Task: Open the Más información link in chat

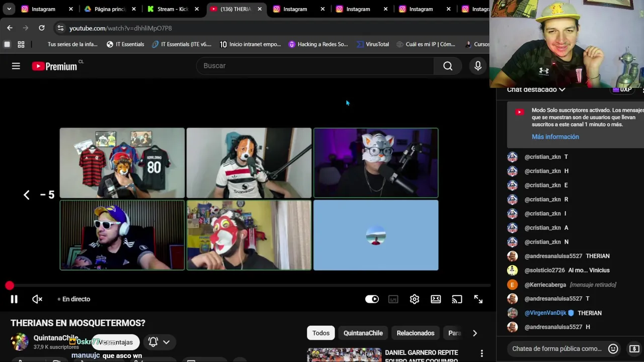Action: [555, 137]
